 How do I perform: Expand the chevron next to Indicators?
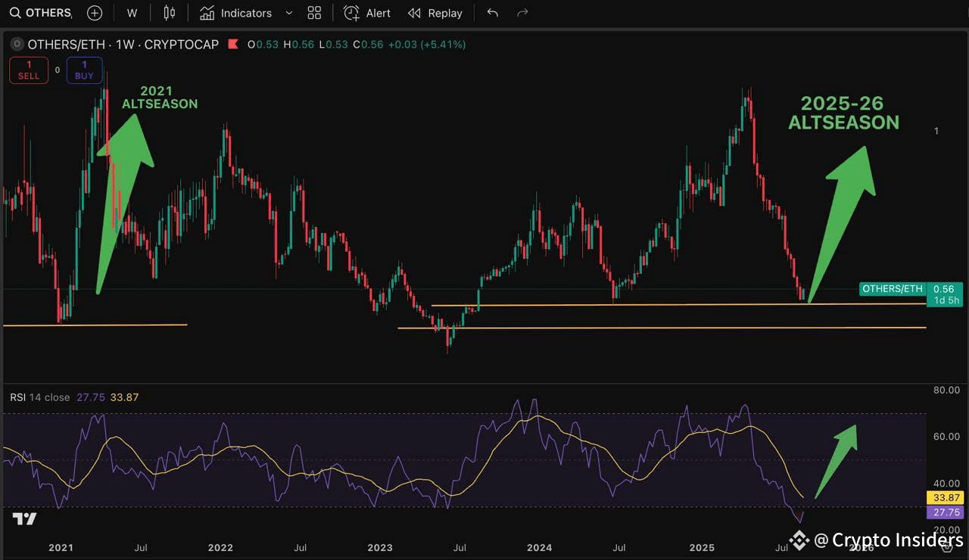point(288,13)
